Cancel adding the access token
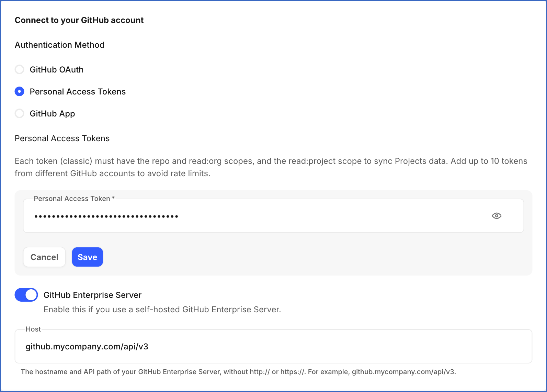Viewport: 547px width, 392px height. tap(44, 257)
